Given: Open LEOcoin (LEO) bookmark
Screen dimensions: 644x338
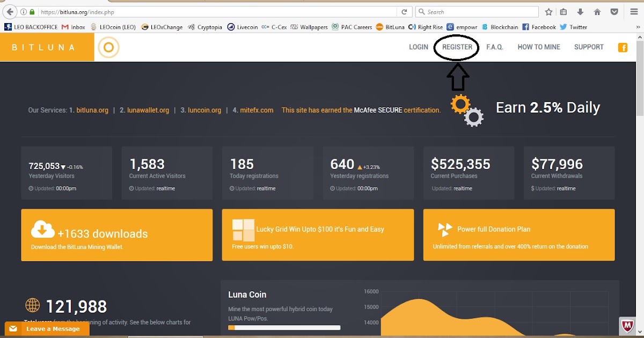Looking at the screenshot, I should coord(113,27).
